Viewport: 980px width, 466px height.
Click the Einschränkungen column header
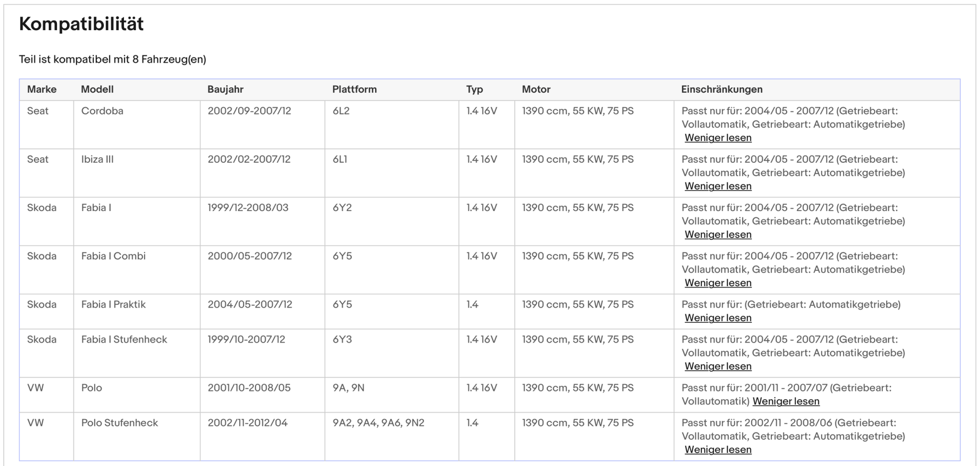(722, 90)
